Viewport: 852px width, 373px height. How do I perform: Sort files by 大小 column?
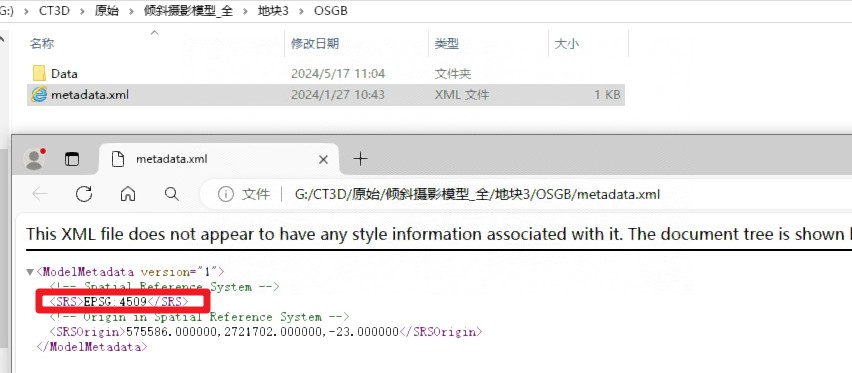coord(566,43)
